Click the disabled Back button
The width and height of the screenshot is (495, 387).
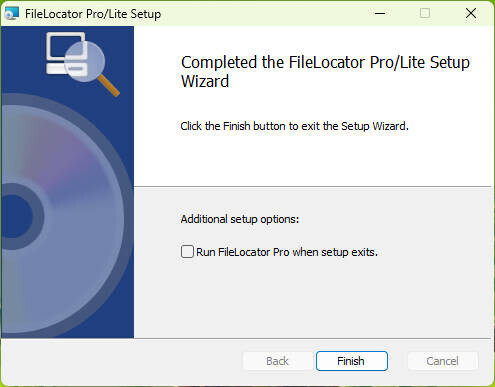tap(277, 361)
